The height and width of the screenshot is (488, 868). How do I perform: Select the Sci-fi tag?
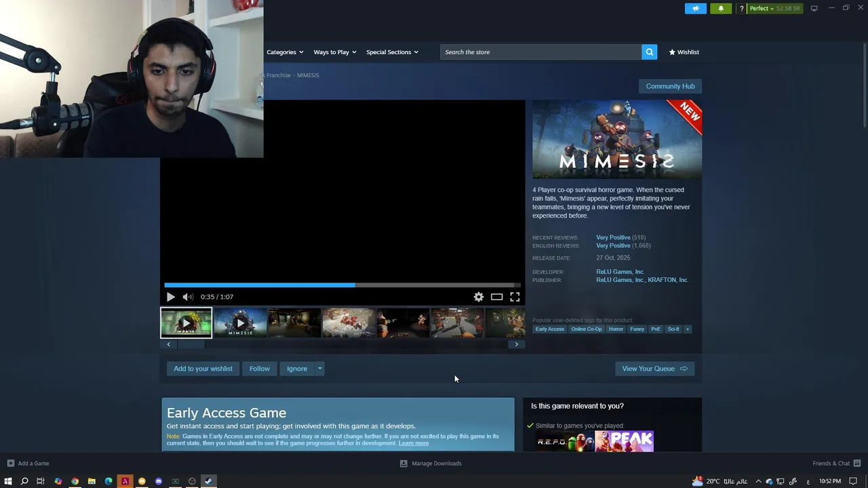point(673,329)
